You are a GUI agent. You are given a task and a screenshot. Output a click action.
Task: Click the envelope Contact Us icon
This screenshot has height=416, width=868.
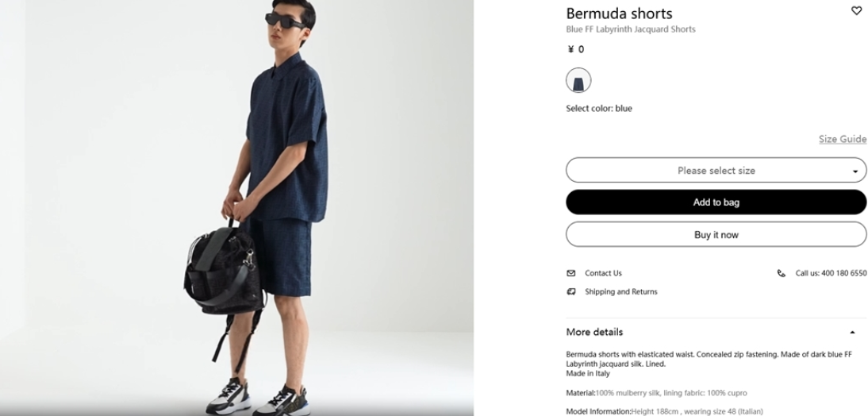pos(570,273)
